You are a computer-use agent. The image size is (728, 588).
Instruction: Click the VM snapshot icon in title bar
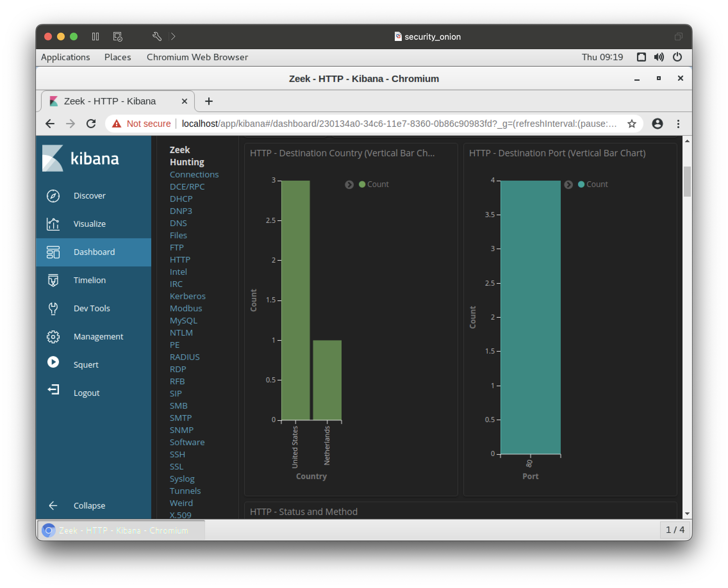click(117, 36)
